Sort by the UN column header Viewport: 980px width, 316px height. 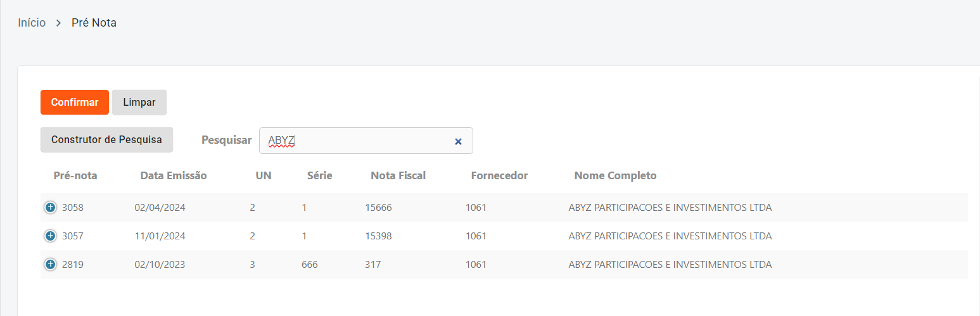point(263,175)
